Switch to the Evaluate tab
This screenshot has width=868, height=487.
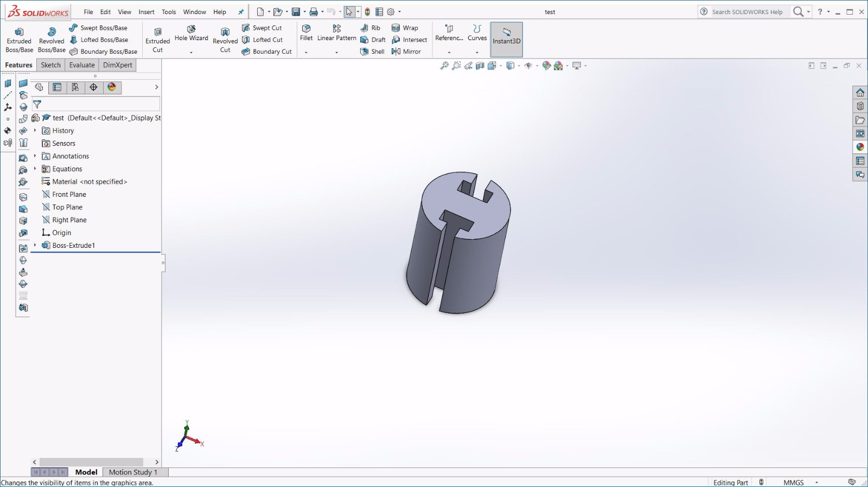point(82,65)
